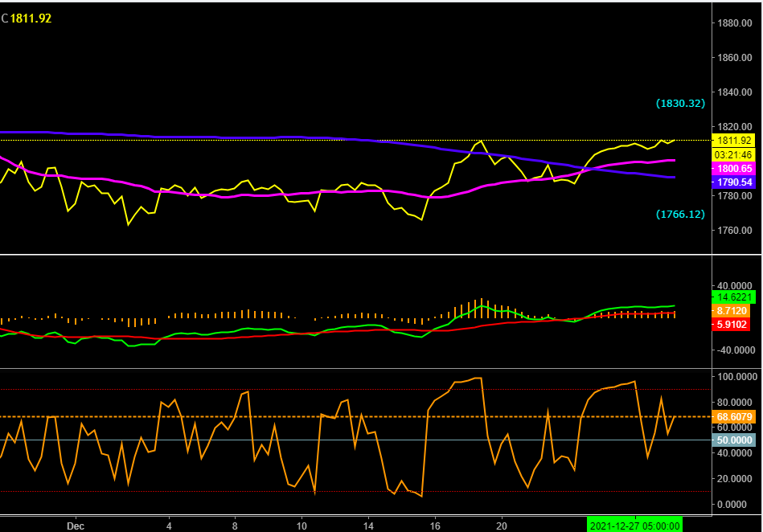
Task: Click the 03:21:46 countdown timer label
Action: (x=733, y=154)
